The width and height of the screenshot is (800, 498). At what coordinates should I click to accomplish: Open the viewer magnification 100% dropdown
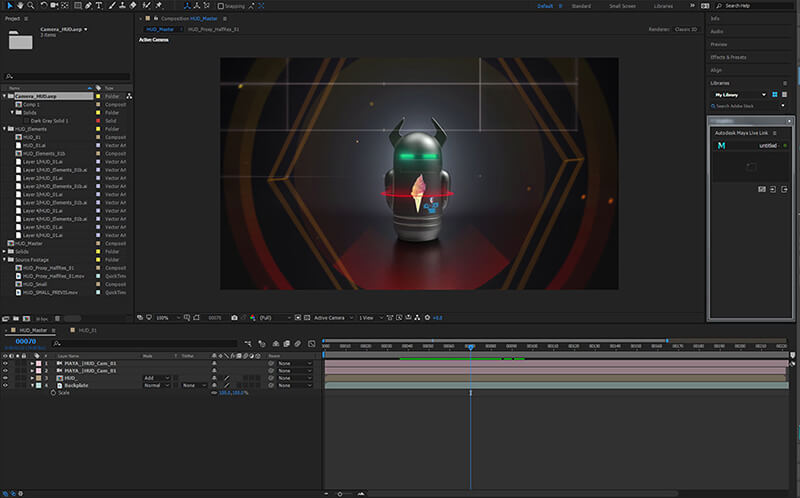(168, 317)
